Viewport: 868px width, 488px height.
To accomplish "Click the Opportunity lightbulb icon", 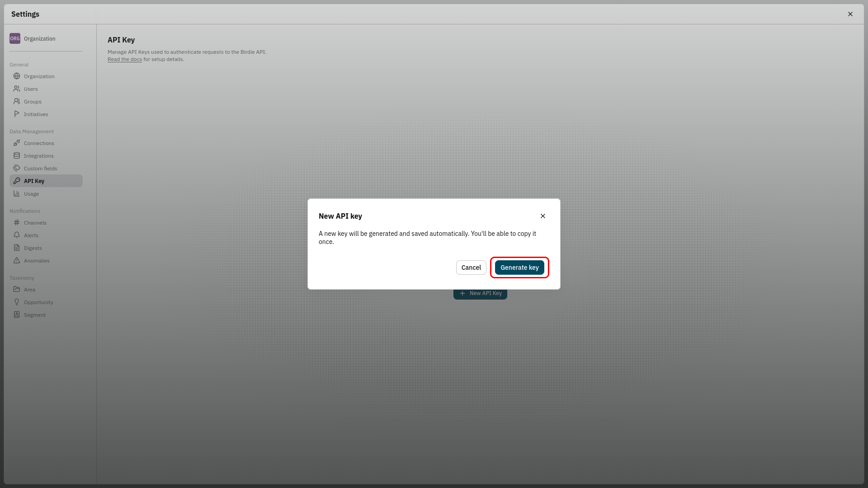I will [17, 302].
